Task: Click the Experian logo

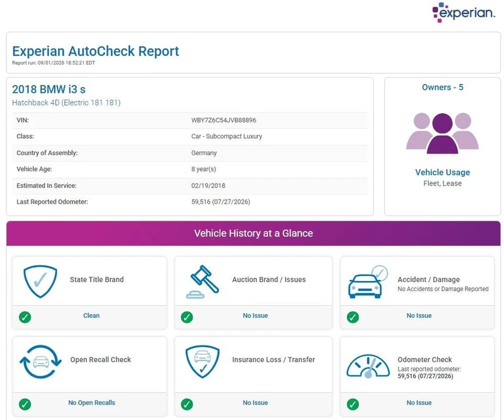Action: (464, 12)
